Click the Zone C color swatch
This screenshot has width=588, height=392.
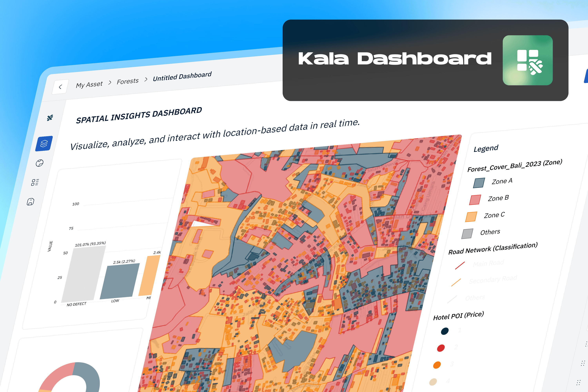pos(471,217)
